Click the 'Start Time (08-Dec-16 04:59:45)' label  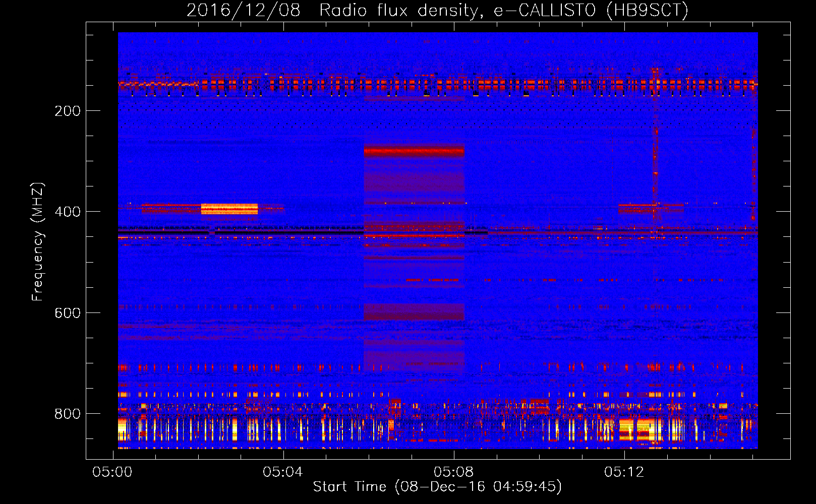point(437,487)
